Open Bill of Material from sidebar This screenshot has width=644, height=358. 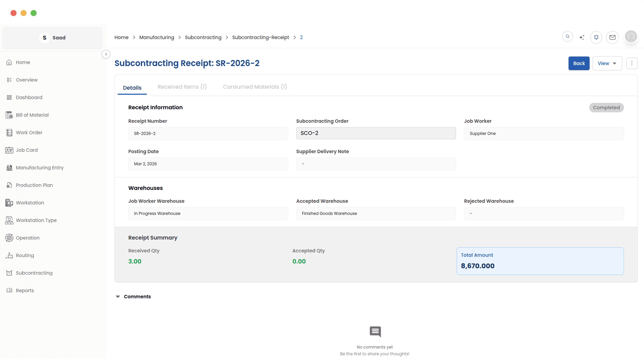click(32, 115)
